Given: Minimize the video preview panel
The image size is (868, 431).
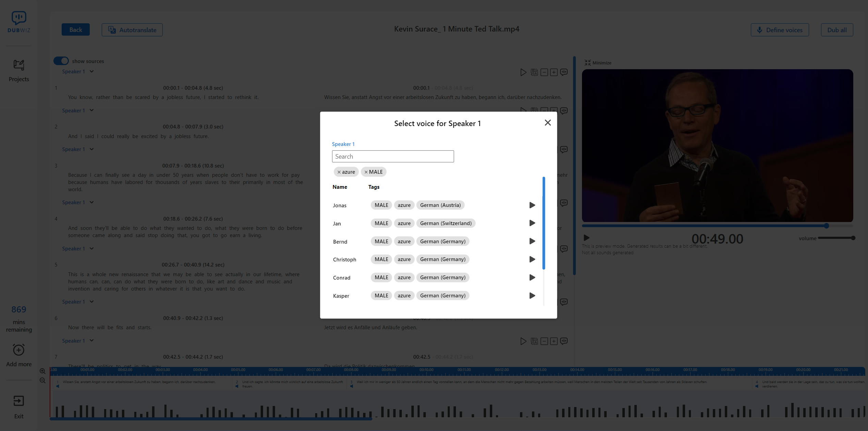Looking at the screenshot, I should [598, 63].
